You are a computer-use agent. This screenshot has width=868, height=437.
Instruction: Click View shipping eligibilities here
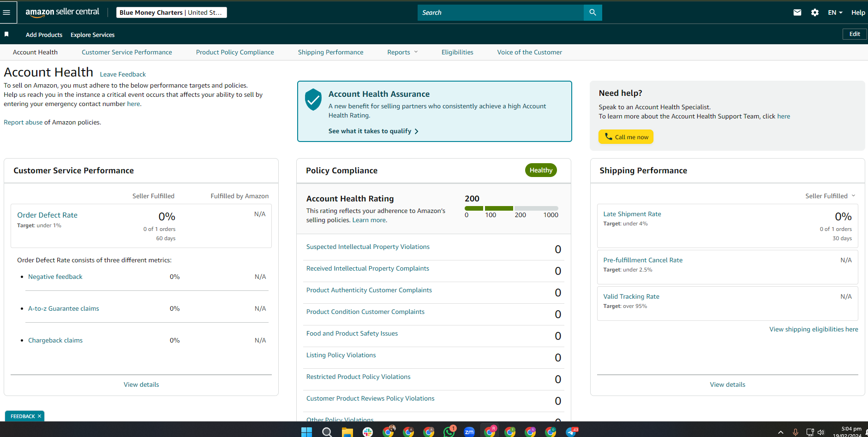814,329
